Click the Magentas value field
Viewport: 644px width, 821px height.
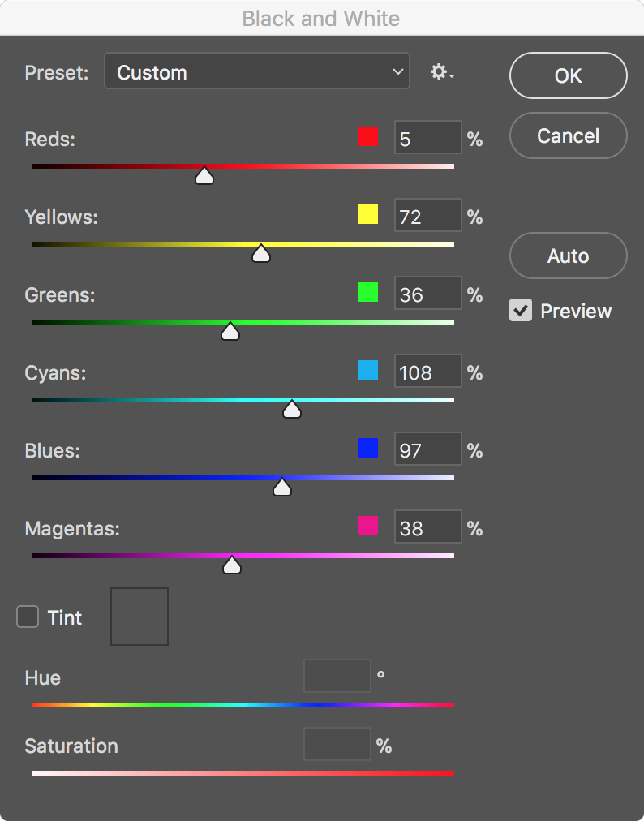[x=427, y=527]
